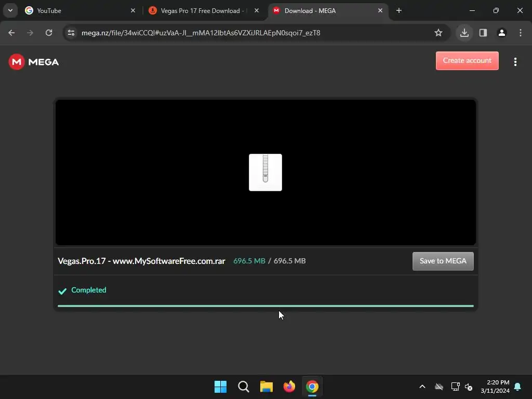Click the RAR archive file icon
The width and height of the screenshot is (532, 399).
pos(265,172)
